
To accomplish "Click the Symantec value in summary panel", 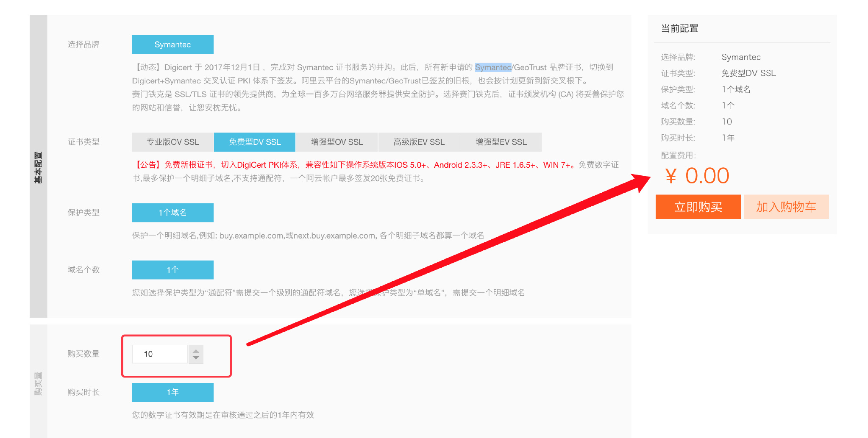I will [741, 57].
